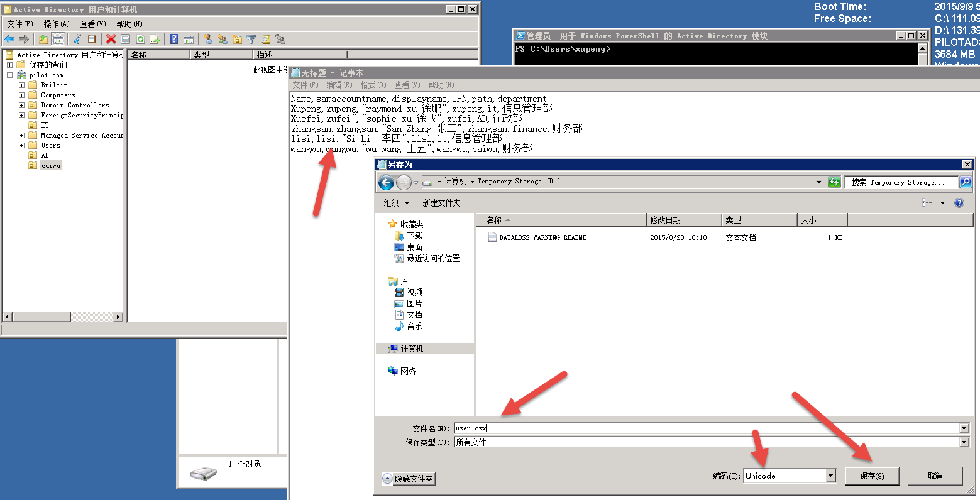Image resolution: width=980 pixels, height=500 pixels.
Task: Select the AD organizational unit
Action: [x=45, y=155]
